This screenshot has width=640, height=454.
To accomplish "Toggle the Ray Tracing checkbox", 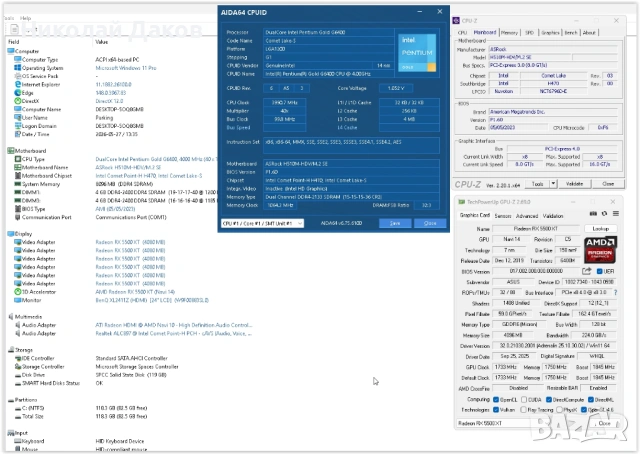I will tap(524, 409).
